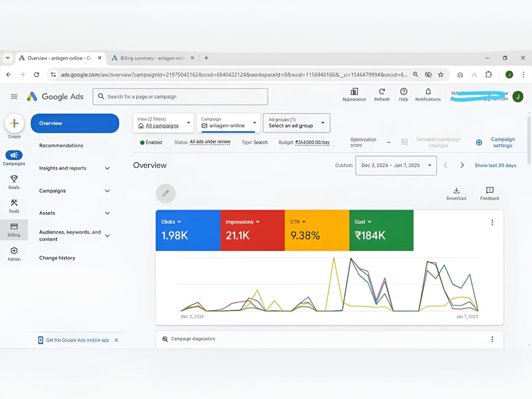
Task: Open the custom date range dropdown
Action: point(396,165)
